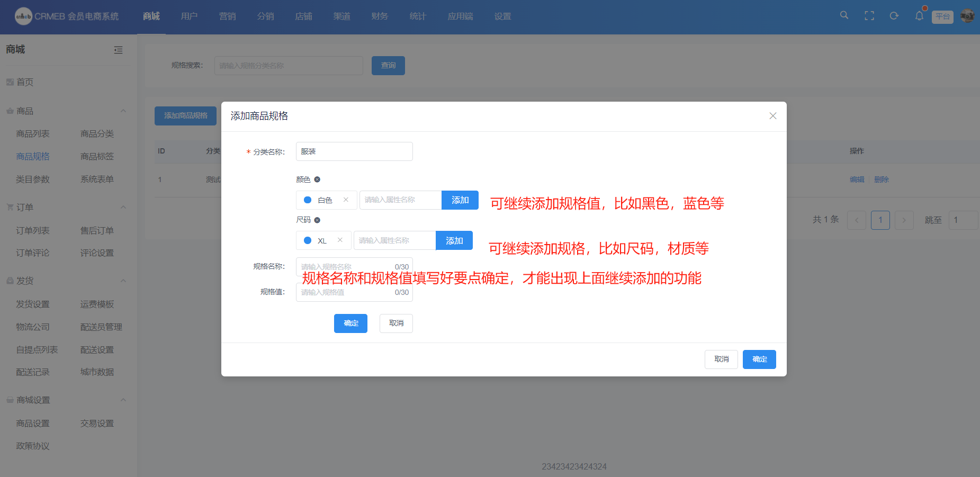This screenshot has height=477, width=980.
Task: Collapse the 订单 sidebar group
Action: (x=123, y=208)
